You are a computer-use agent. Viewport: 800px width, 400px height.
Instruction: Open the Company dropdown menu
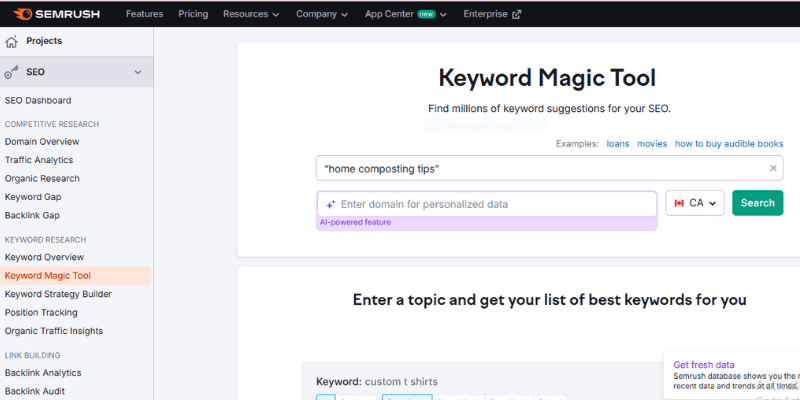click(x=322, y=14)
